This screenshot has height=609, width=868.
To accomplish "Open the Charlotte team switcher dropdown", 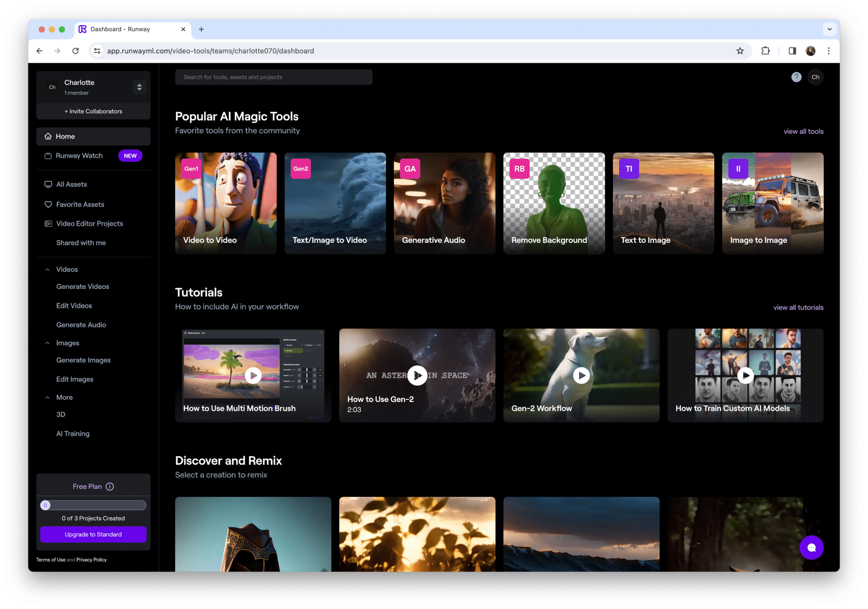I will click(x=139, y=87).
